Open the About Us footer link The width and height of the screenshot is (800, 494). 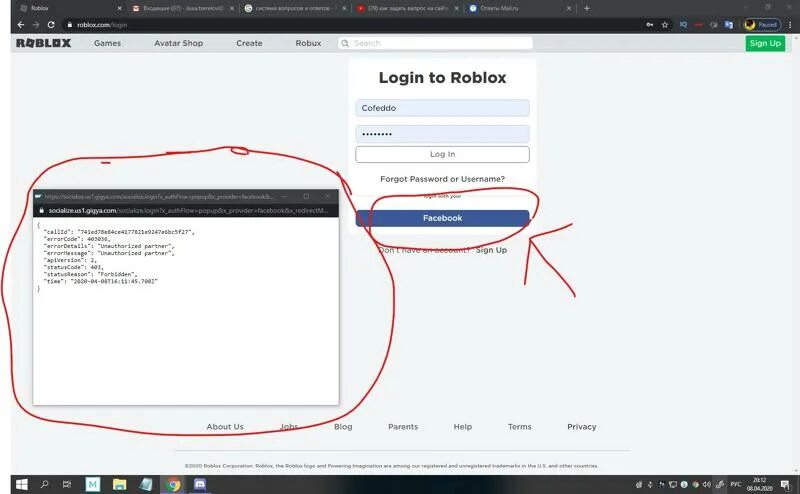(x=225, y=427)
